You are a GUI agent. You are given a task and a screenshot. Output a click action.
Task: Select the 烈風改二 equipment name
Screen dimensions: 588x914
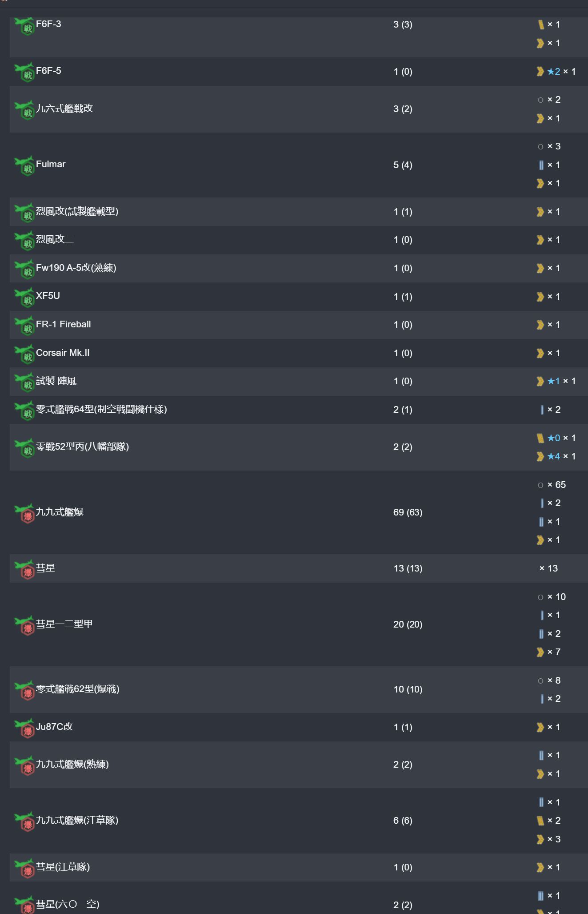point(55,239)
